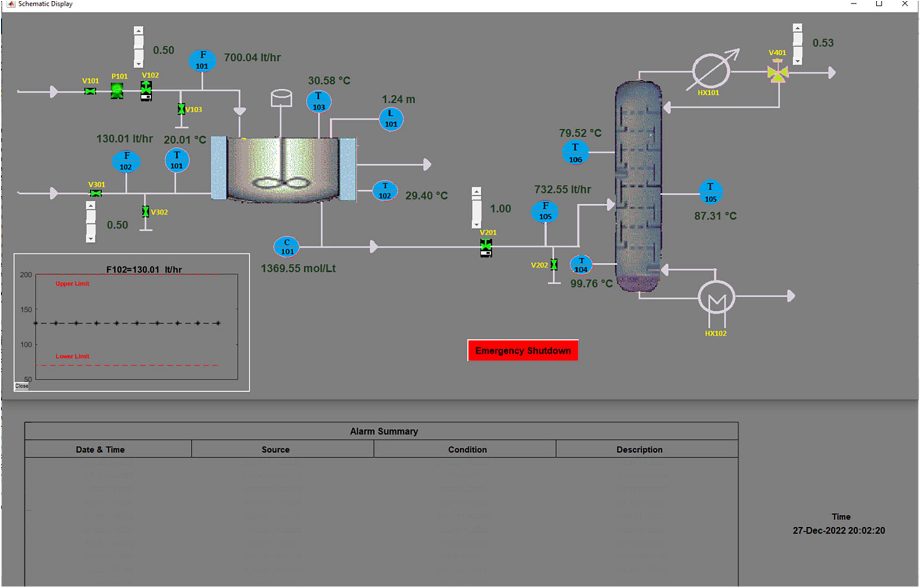Click the 30.58 °C temperature reading
Screen dimensions: 920x588
329,81
